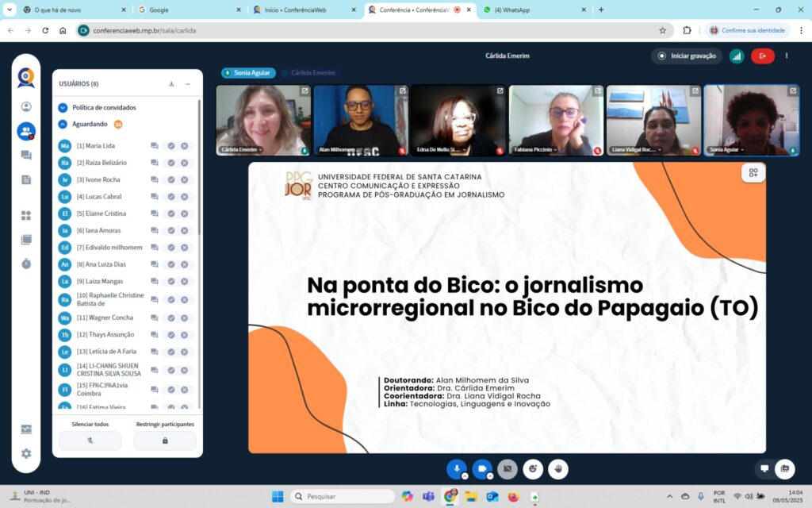Image resolution: width=812 pixels, height=508 pixels.
Task: Open the timer icon in sidebar
Action: point(26,264)
